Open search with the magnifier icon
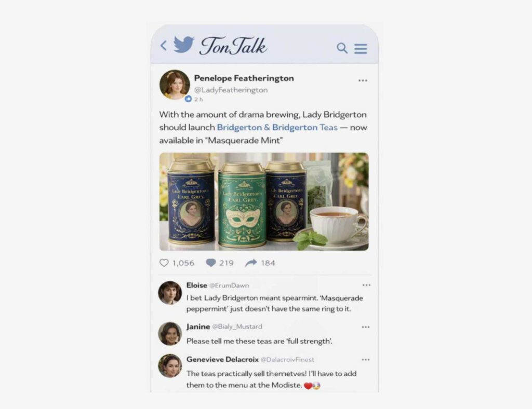Viewport: 532px width, 409px height. (342, 48)
